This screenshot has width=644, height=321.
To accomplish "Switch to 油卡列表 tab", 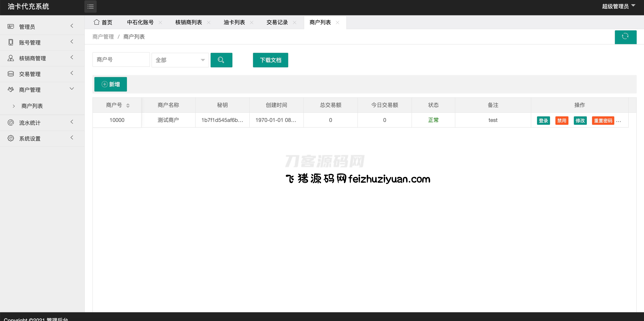I will click(x=234, y=22).
